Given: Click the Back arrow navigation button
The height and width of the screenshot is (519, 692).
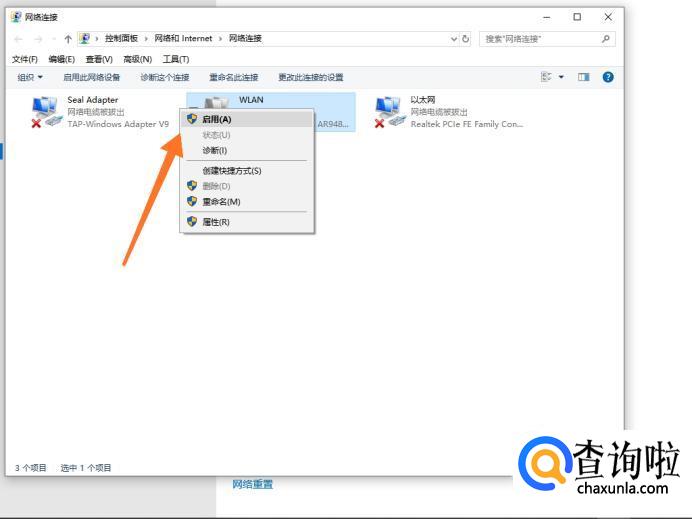Looking at the screenshot, I should [19, 39].
